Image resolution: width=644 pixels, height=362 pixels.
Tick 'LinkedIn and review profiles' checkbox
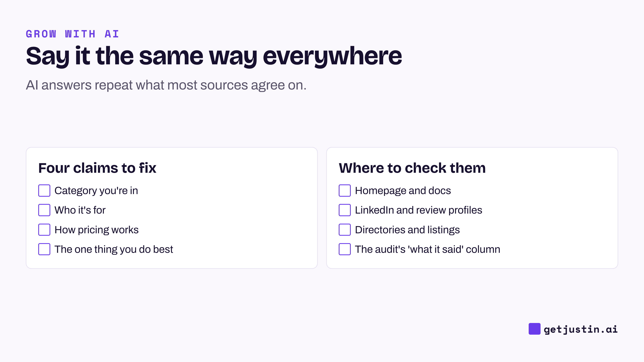[x=345, y=210]
